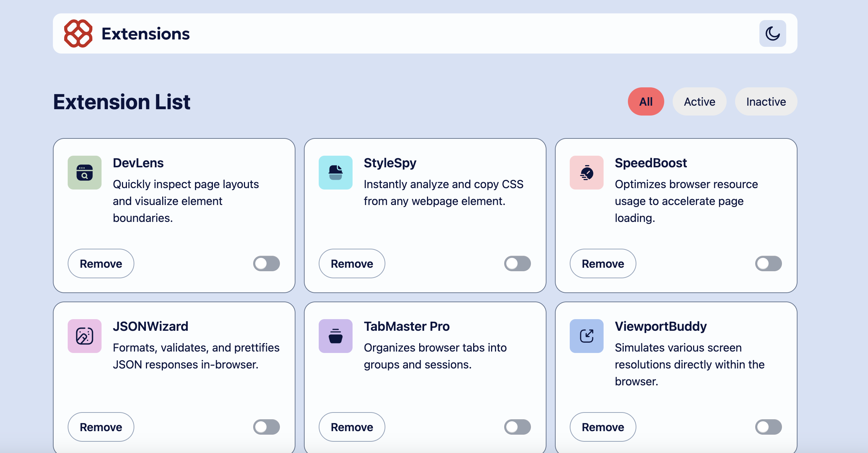Filter list by Inactive extensions
This screenshot has width=868, height=453.
click(x=766, y=101)
